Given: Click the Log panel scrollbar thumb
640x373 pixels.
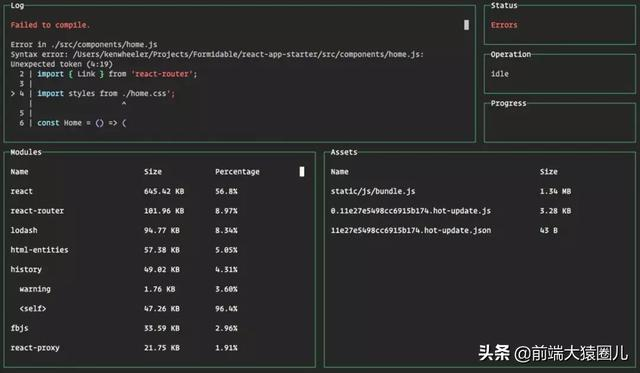Looking at the screenshot, I should coord(466,25).
